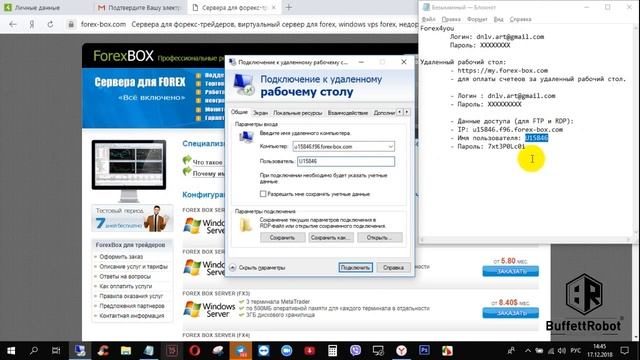The width and height of the screenshot is (640, 360).
Task: Open Предложения партнеров link
Action: (132, 306)
